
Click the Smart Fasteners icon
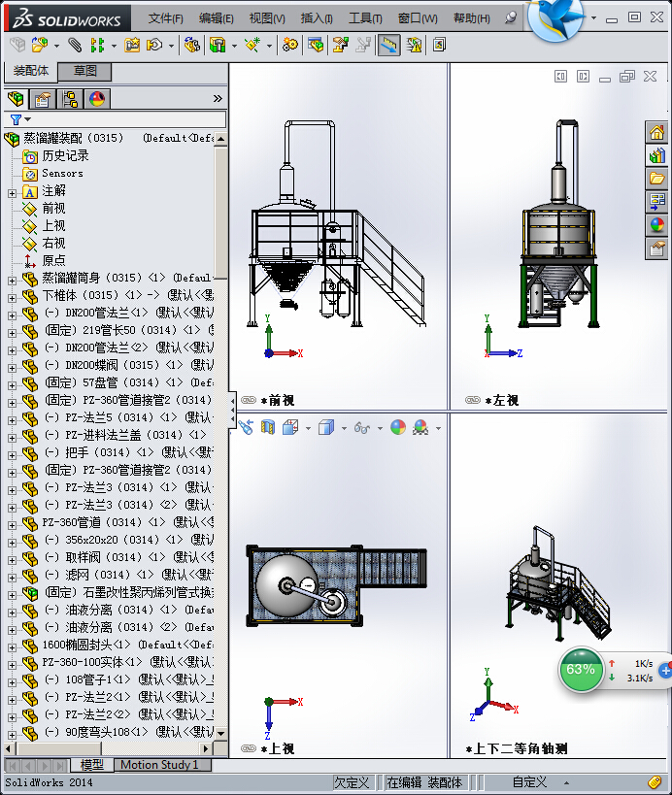pos(132,45)
